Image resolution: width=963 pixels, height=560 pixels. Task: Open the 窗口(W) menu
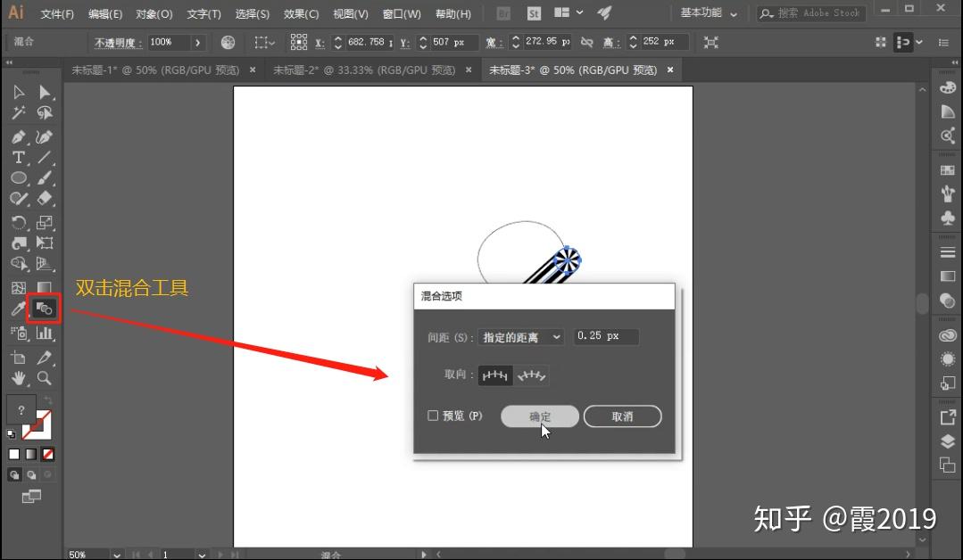coord(402,13)
